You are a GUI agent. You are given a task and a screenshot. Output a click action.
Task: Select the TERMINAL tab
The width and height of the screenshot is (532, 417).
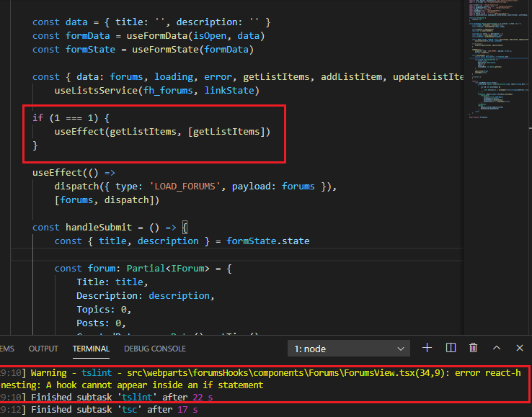tap(91, 349)
